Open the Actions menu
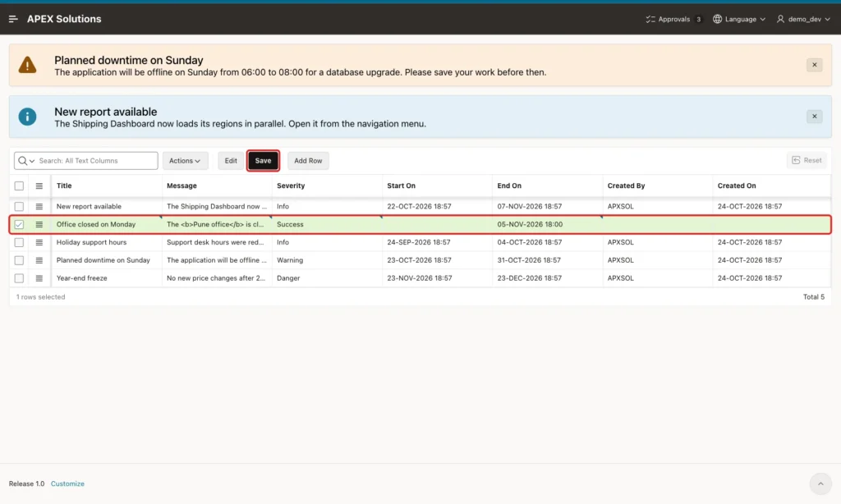Image resolution: width=841 pixels, height=504 pixels. coord(185,160)
